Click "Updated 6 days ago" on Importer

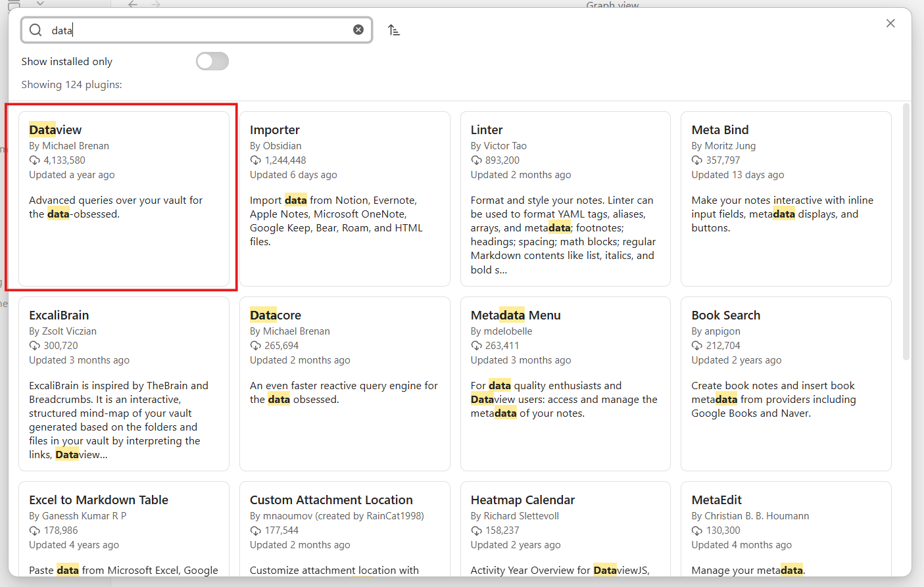pos(293,175)
